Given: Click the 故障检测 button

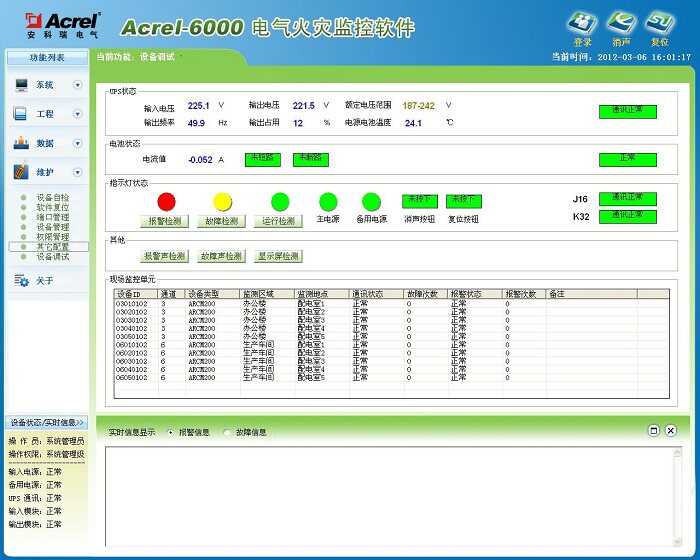Looking at the screenshot, I should pos(222,221).
